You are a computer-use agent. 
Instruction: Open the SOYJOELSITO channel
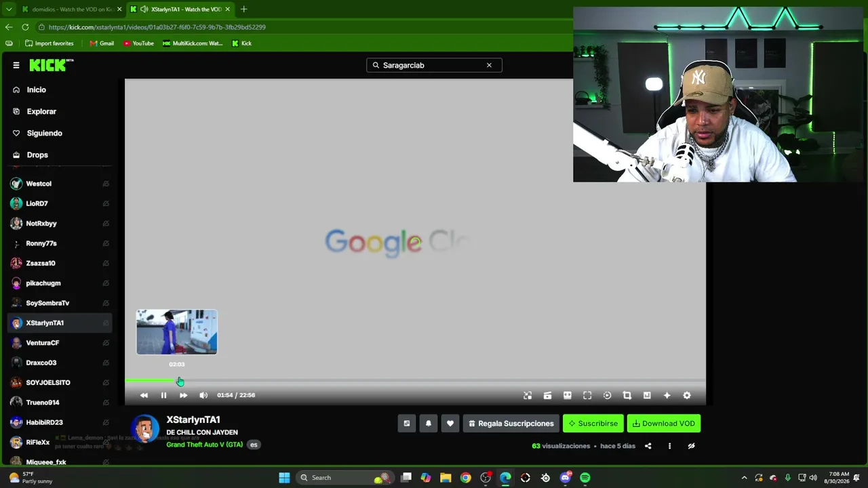tap(60, 382)
